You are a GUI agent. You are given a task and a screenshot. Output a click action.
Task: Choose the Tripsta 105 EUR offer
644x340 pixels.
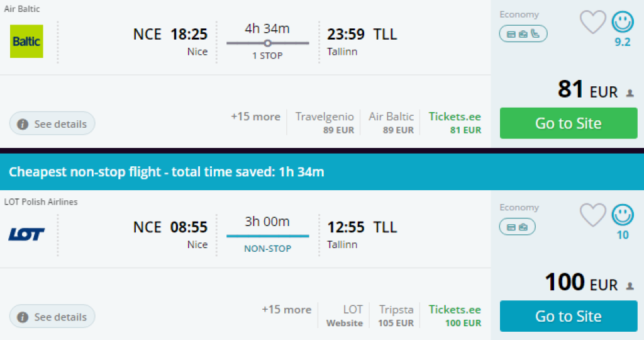(396, 316)
